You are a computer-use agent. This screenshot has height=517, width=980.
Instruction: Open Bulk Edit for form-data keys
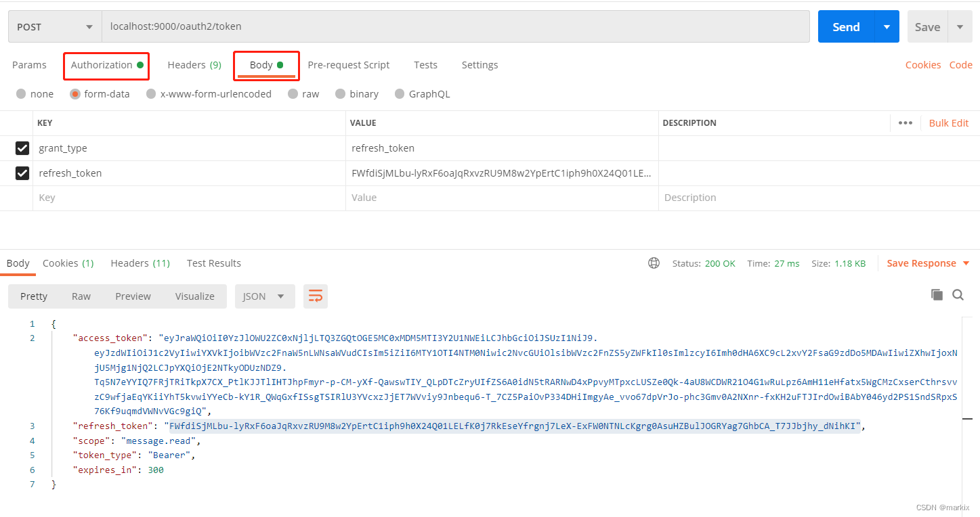(948, 122)
